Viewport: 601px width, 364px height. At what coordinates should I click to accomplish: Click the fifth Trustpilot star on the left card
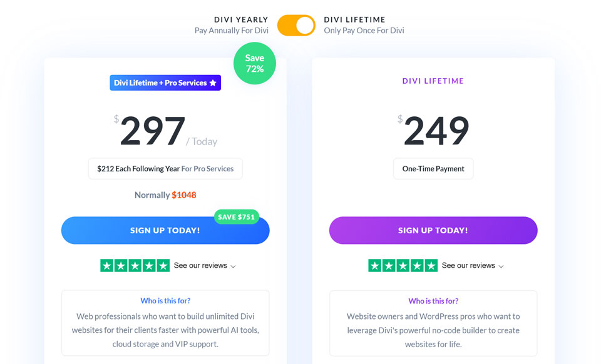point(165,265)
